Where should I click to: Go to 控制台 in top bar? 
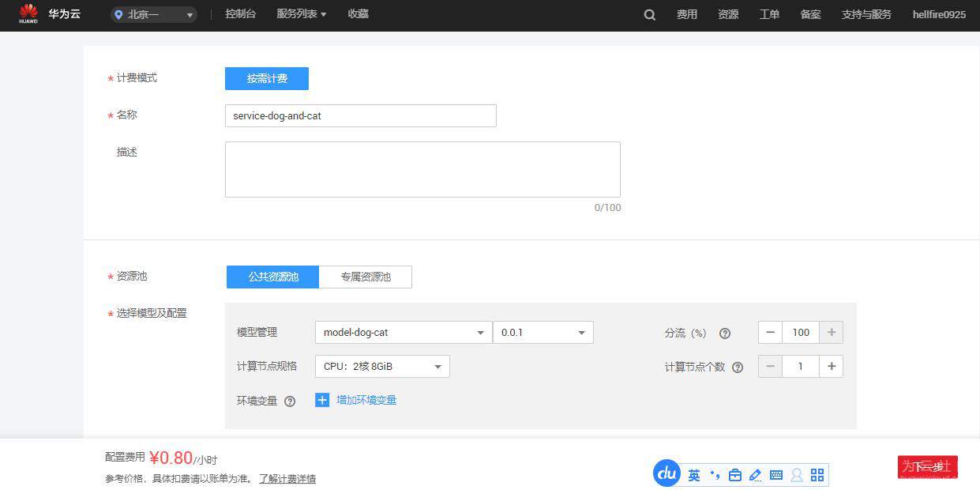[240, 14]
